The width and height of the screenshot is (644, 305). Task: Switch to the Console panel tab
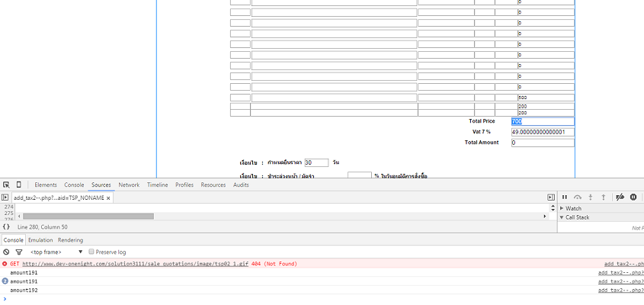click(75, 185)
